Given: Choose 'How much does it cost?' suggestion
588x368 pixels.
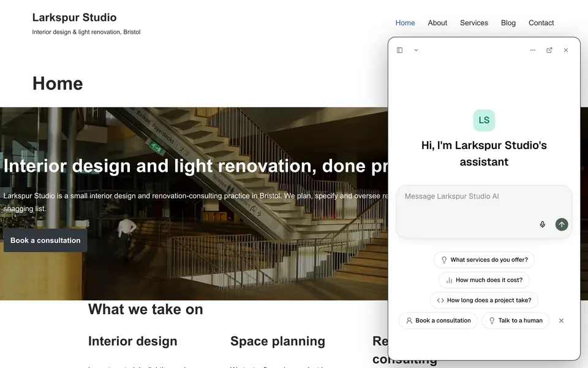Looking at the screenshot, I should point(484,280).
